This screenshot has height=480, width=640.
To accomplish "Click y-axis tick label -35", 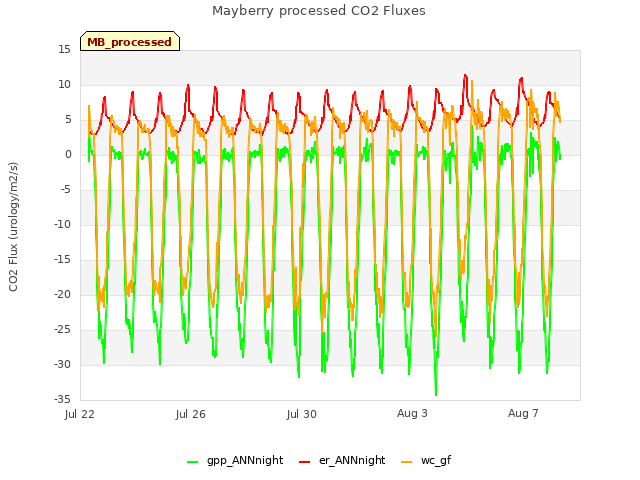I will tap(63, 400).
